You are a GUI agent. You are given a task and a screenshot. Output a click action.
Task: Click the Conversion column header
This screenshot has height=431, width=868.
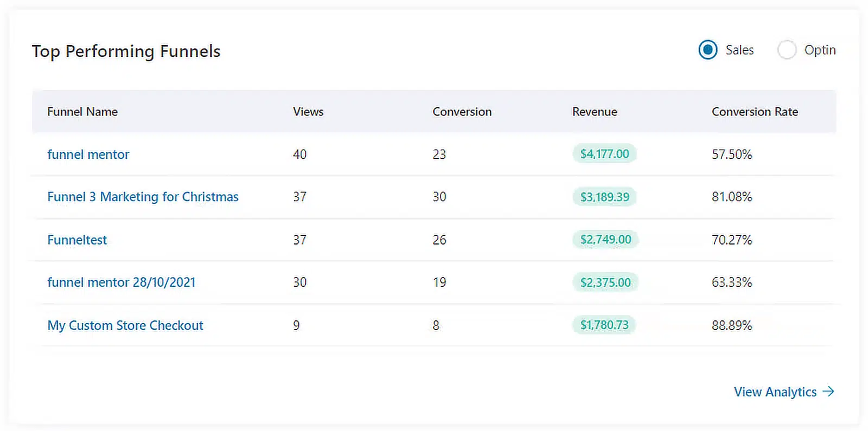(x=462, y=112)
